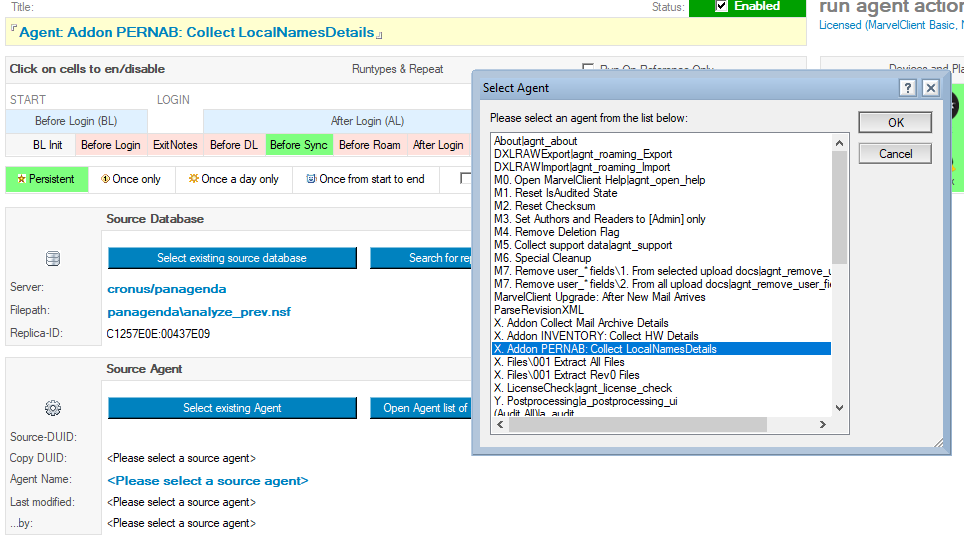Open the panagenda\analyze_prev.nsf filepath link
The image size is (964, 540).
[199, 312]
